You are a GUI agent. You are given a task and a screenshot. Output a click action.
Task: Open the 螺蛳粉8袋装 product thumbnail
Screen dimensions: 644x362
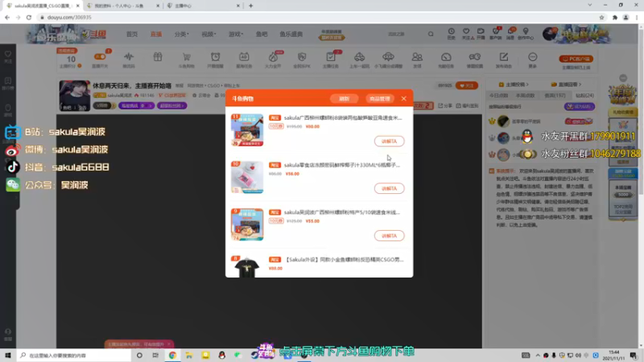[x=247, y=130]
